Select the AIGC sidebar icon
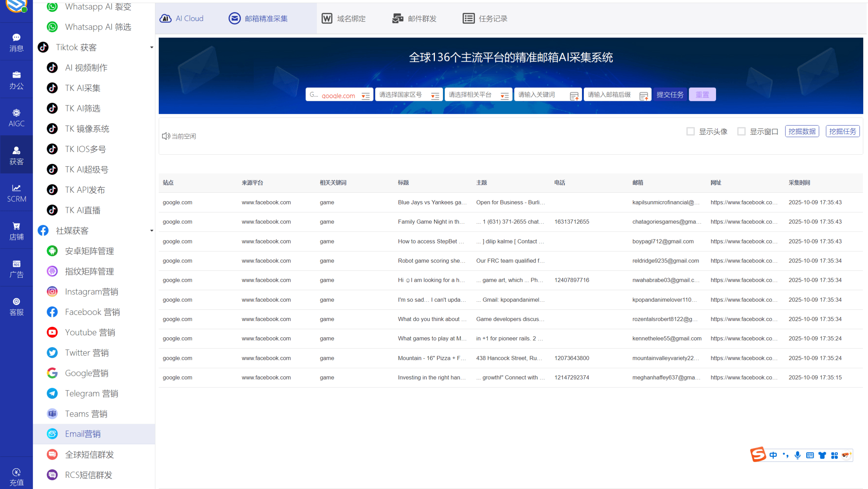 click(16, 117)
